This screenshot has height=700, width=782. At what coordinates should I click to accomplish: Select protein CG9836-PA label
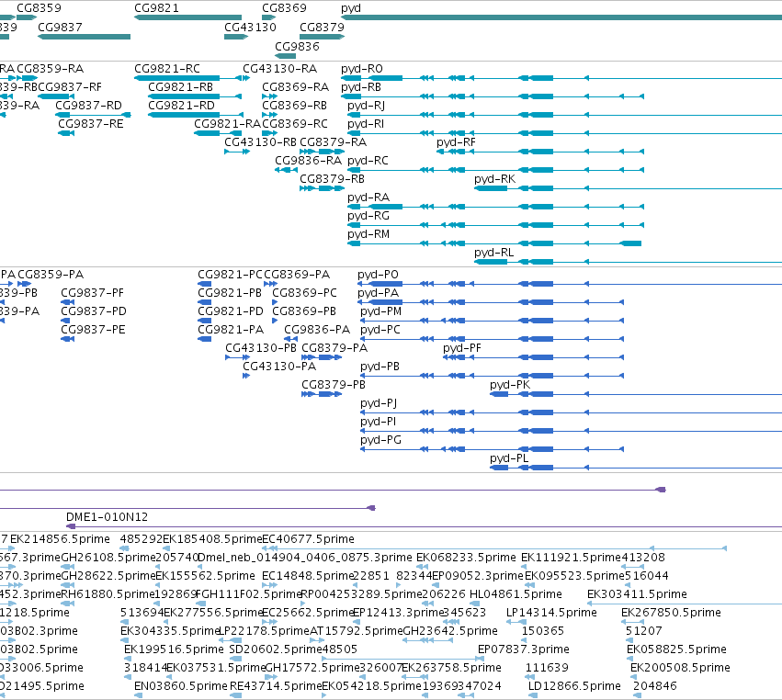tap(317, 330)
